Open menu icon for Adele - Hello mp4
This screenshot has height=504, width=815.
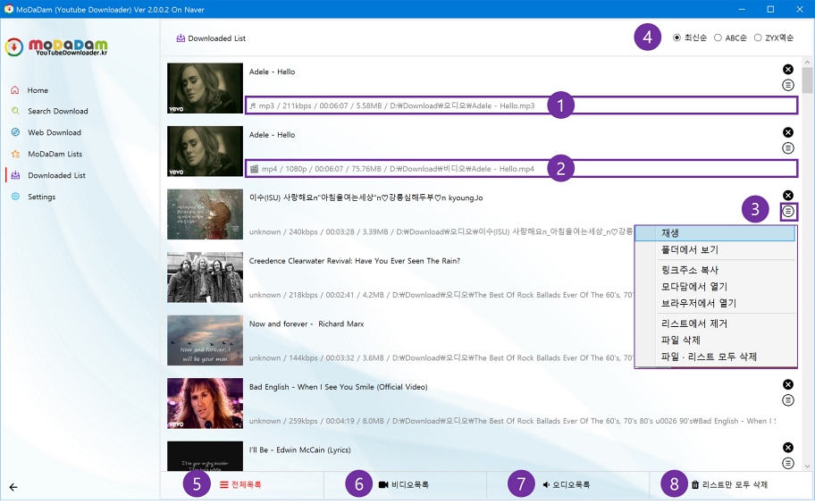click(788, 148)
